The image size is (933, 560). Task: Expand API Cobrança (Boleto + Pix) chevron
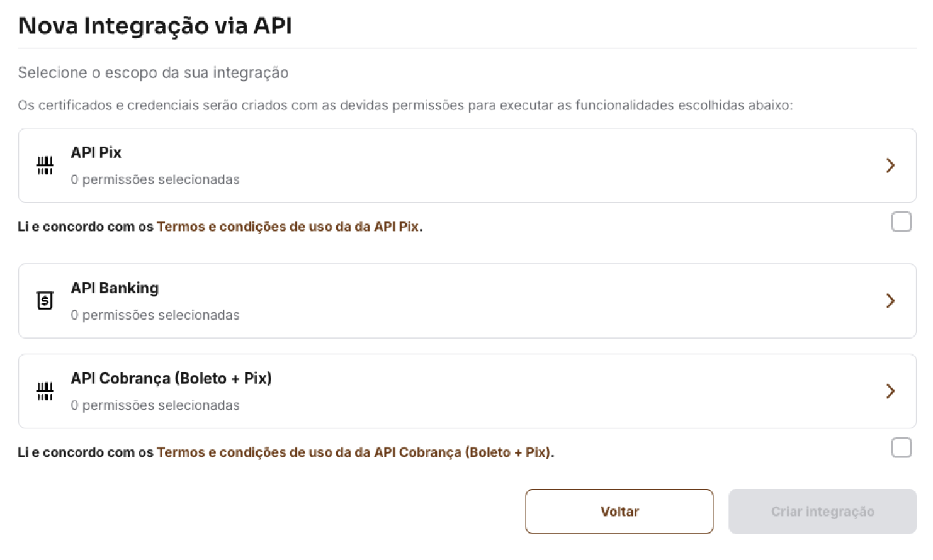click(890, 391)
